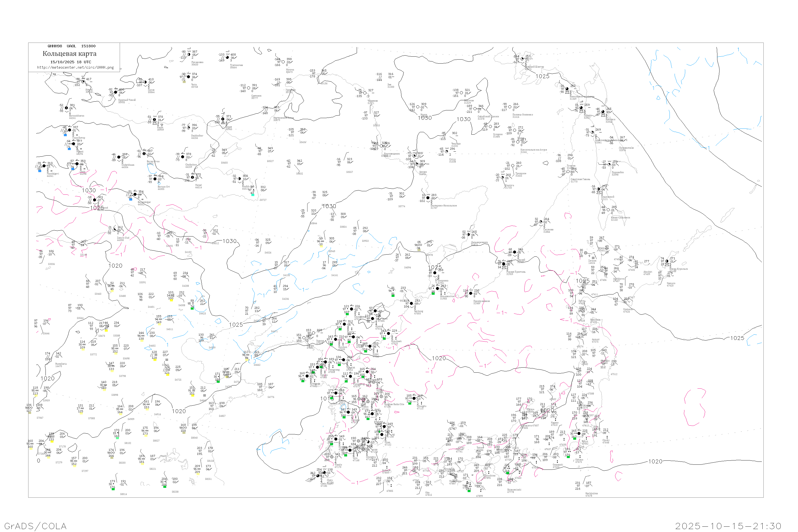
Task: Click the Кольцевая карта title text
Action: tap(69, 54)
